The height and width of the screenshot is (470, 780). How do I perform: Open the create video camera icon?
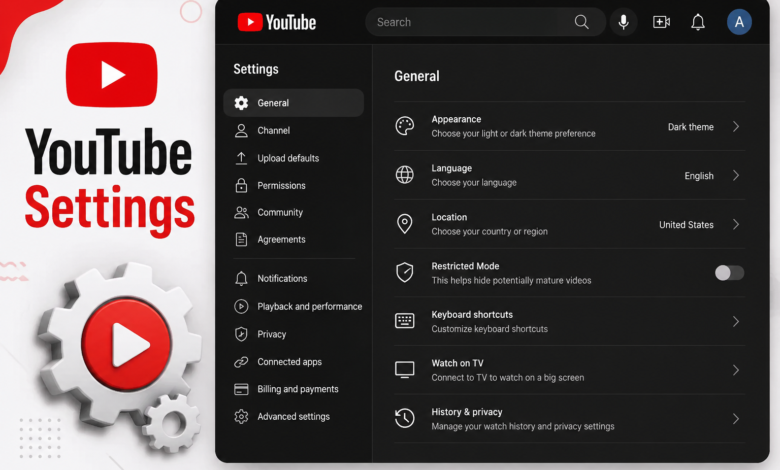661,22
